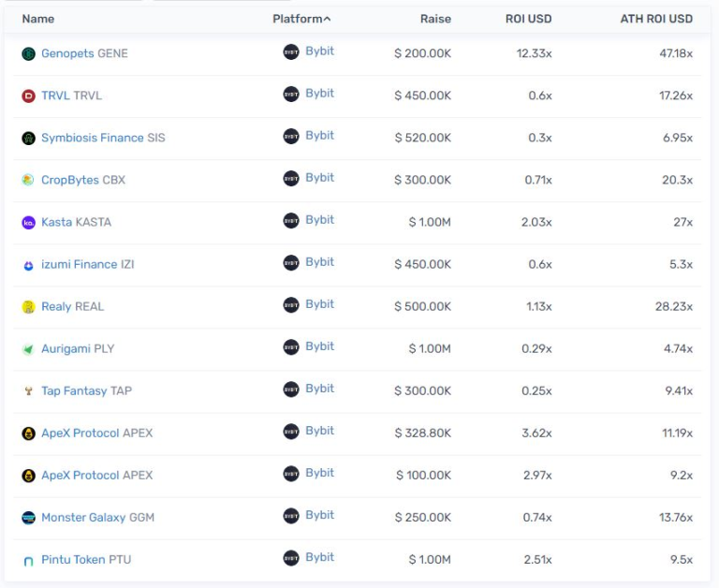Click the Pintu Token logo icon
This screenshot has height=588, width=719.
point(28,561)
